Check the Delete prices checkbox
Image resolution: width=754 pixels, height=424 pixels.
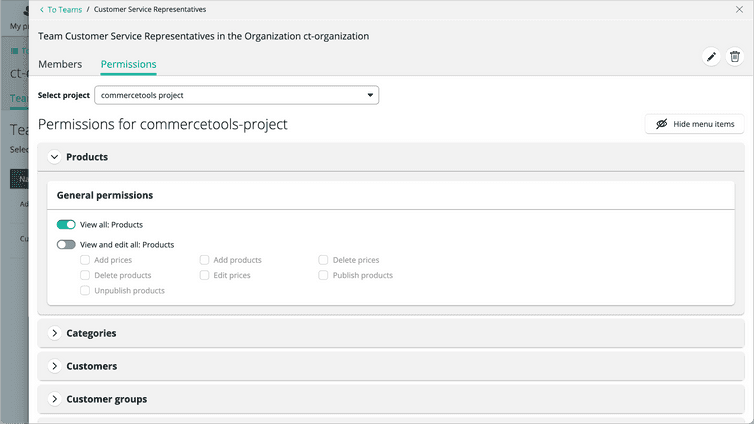[323, 260]
